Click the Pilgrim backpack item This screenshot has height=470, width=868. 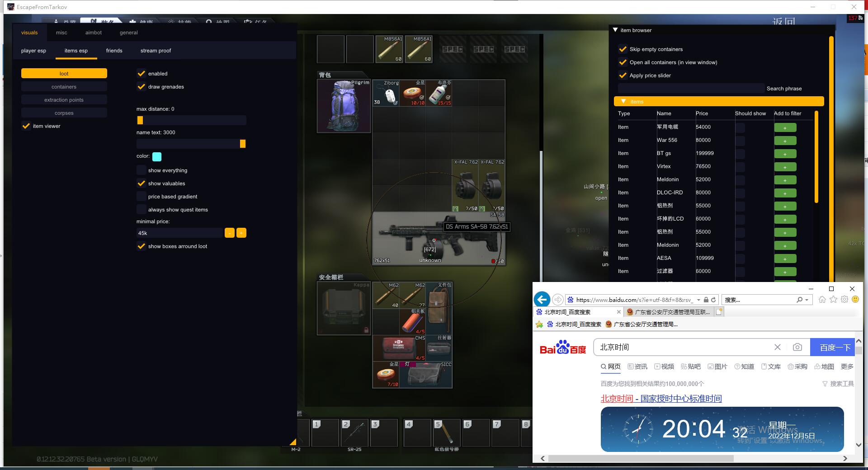click(344, 106)
